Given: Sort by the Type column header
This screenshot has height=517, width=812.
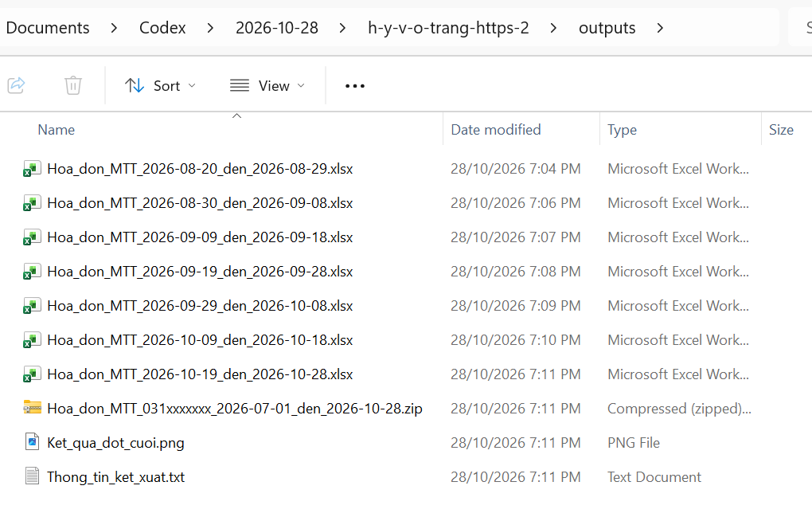Looking at the screenshot, I should (x=622, y=130).
